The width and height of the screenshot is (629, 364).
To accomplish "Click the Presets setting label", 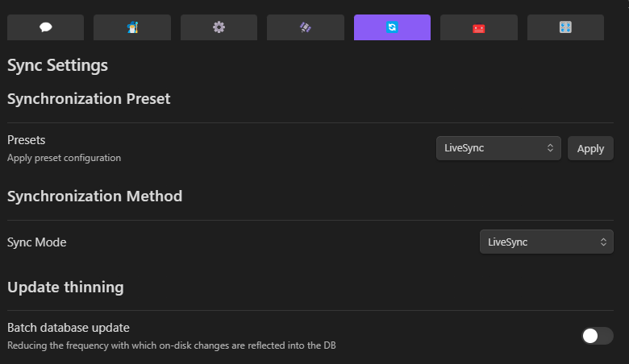I will (27, 140).
